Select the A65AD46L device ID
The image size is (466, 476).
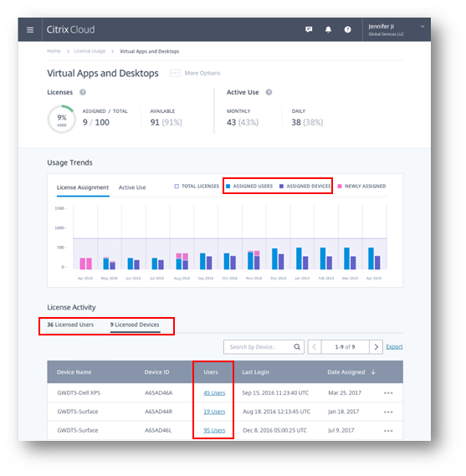(x=158, y=431)
